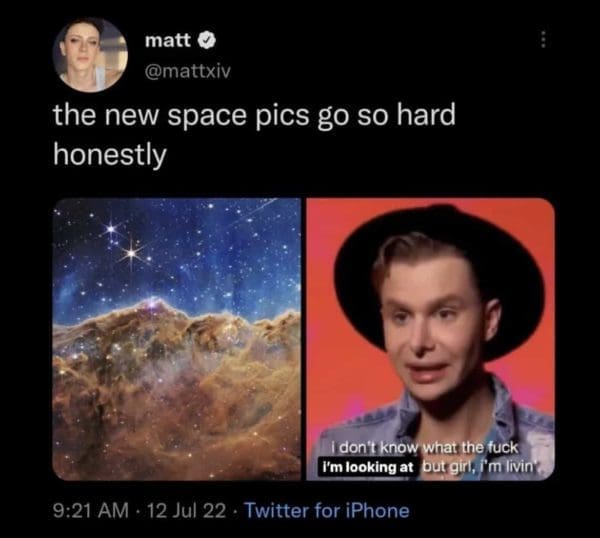Open the @mattxiv handle link

184,69
